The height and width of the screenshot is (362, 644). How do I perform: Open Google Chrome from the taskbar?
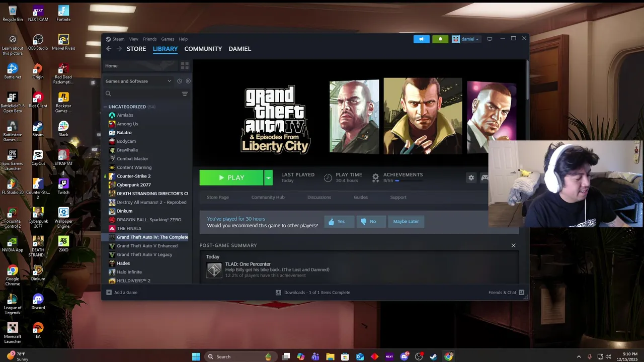click(448, 356)
